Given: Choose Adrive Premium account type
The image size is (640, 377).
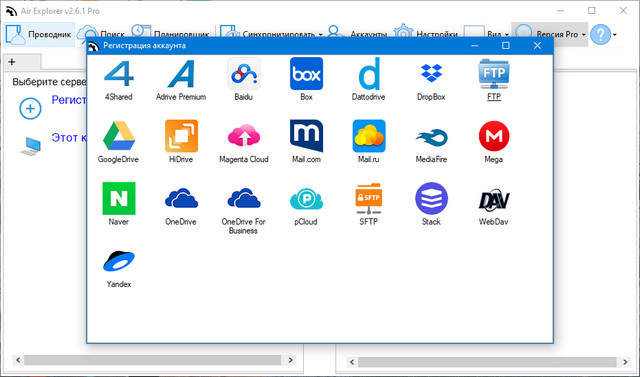Looking at the screenshot, I should pos(181,74).
